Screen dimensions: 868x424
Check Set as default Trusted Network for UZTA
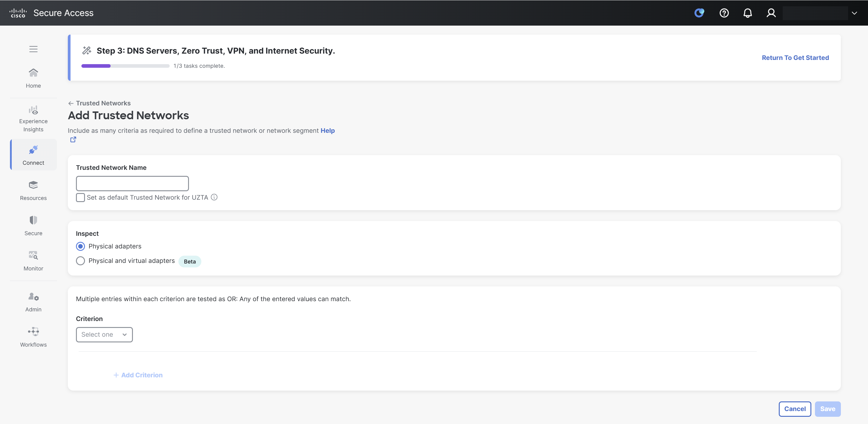coord(80,197)
